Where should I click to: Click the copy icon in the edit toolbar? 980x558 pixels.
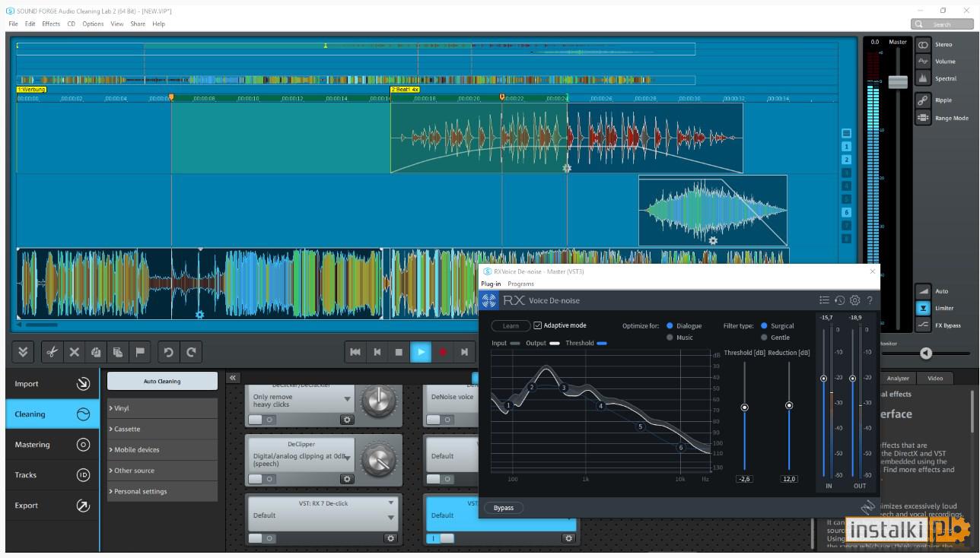tap(96, 352)
